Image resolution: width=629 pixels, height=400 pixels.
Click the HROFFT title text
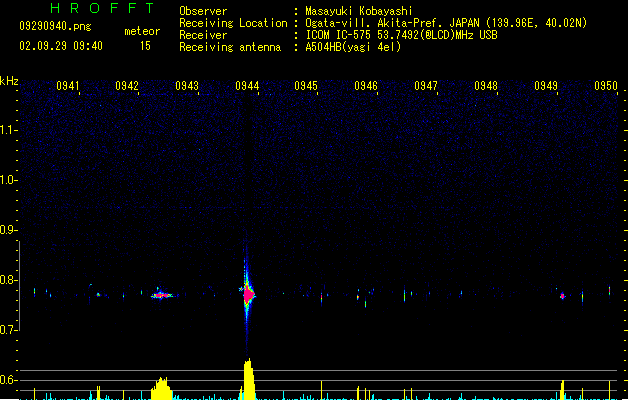tap(102, 8)
